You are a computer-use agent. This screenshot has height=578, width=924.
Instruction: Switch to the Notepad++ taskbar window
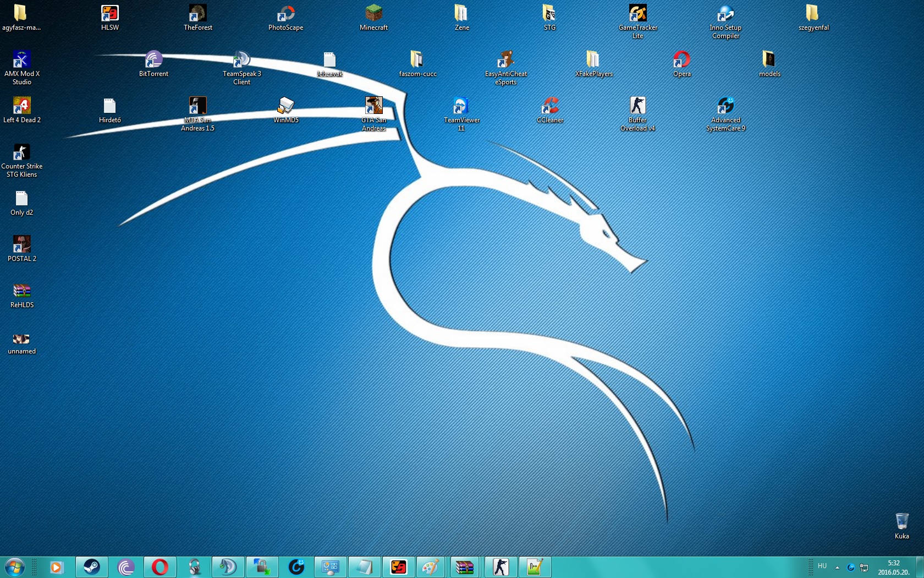pos(535,567)
